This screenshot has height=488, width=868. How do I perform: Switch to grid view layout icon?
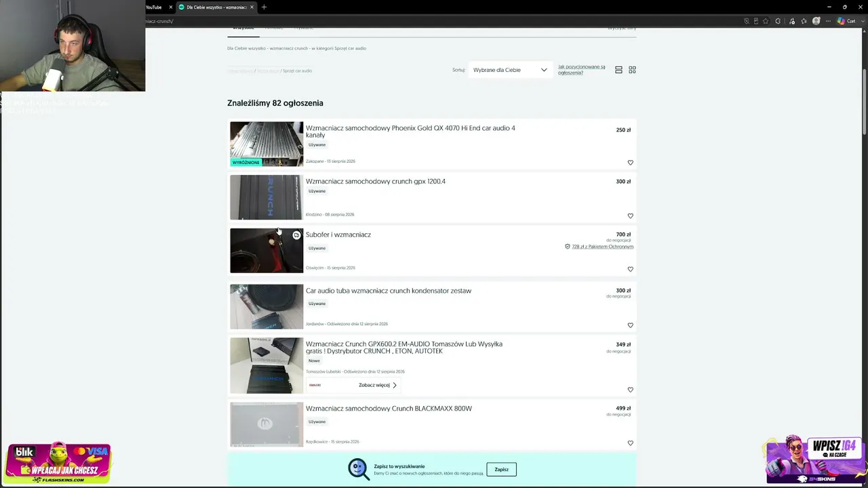[x=632, y=70]
